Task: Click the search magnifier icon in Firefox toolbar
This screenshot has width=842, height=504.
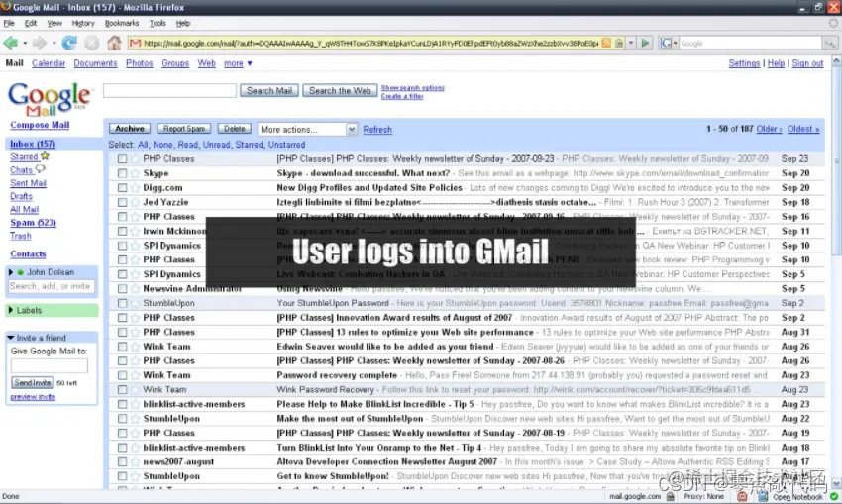Action: click(x=829, y=43)
